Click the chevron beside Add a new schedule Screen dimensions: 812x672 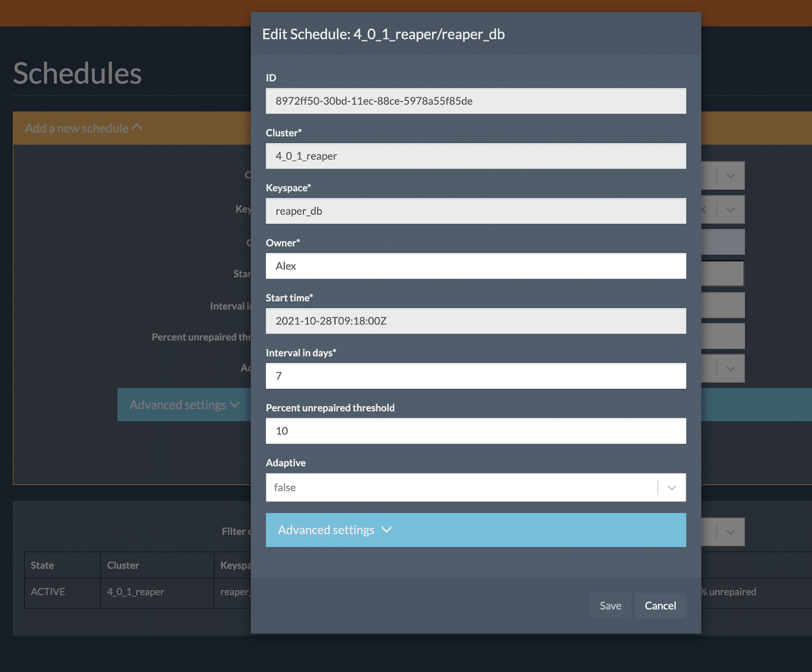point(137,127)
